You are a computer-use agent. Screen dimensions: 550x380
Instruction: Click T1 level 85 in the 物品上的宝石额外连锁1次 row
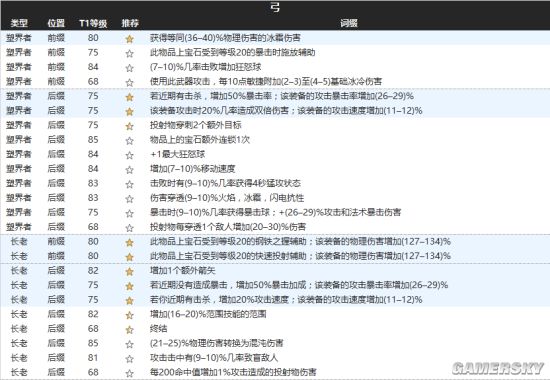[x=93, y=140]
